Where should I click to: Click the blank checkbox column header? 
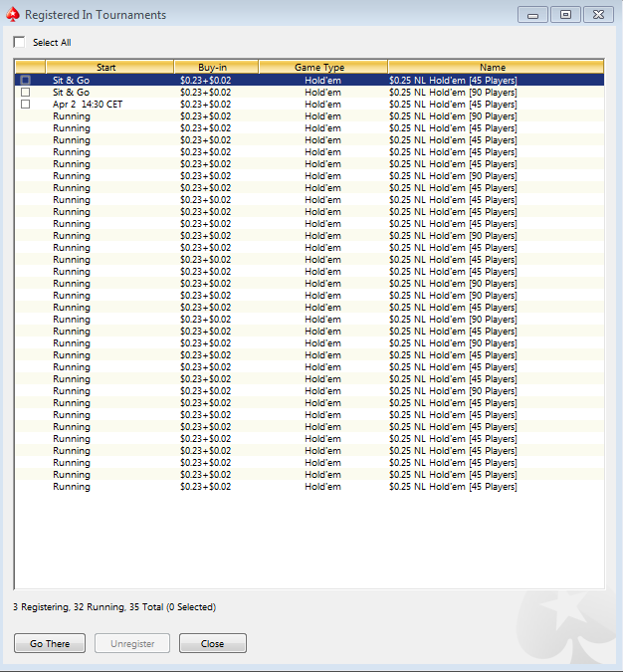[x=30, y=67]
